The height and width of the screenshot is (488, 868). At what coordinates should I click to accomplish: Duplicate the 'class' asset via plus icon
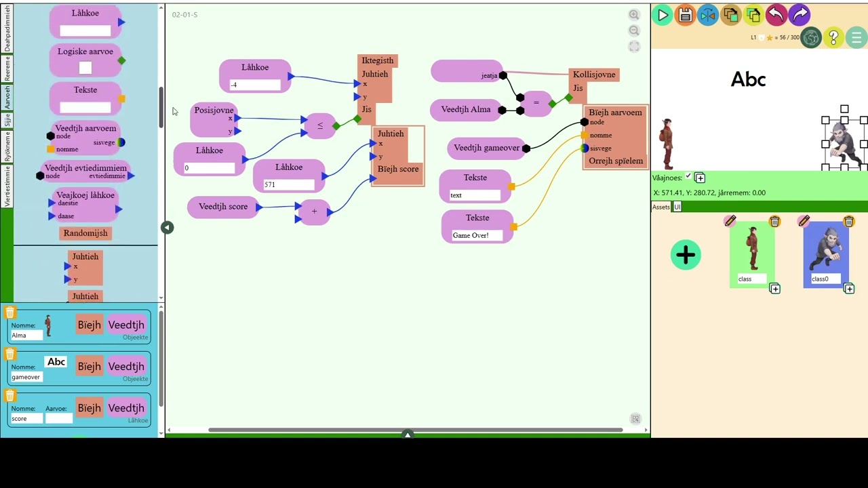tap(775, 289)
